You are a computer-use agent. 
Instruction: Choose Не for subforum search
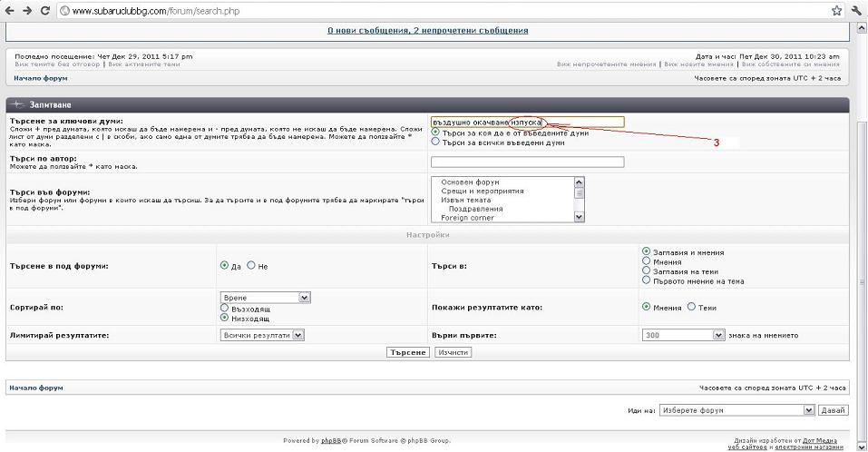click(x=250, y=265)
